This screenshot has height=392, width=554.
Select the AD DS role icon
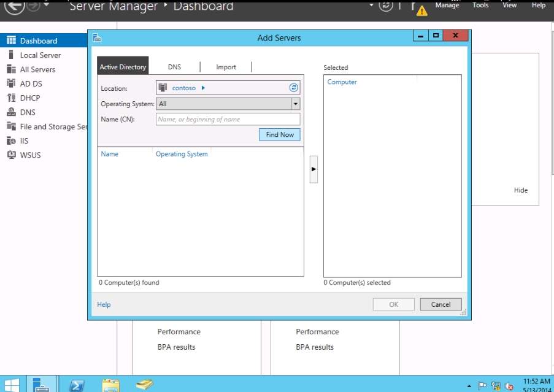(x=11, y=83)
